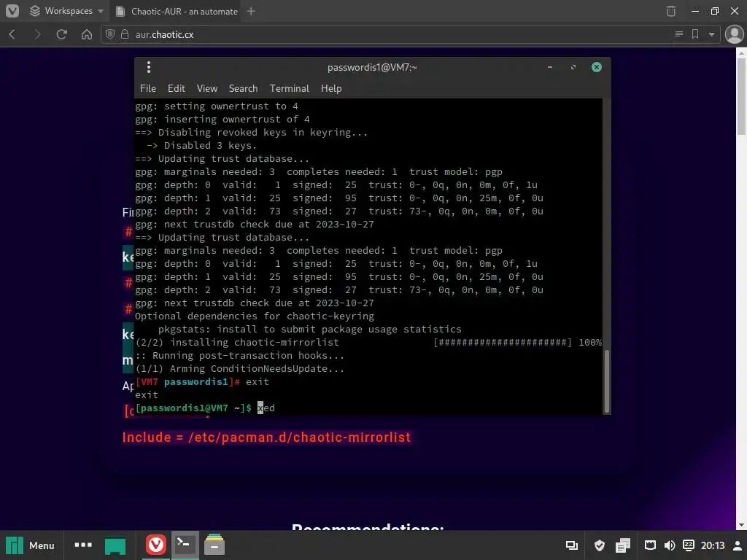Expand the address bar history dropdown
Viewport: 747px width, 560px height.
[711, 34]
